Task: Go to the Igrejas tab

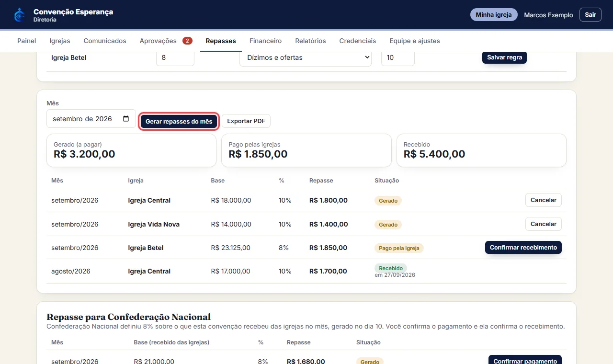Action: pyautogui.click(x=60, y=41)
